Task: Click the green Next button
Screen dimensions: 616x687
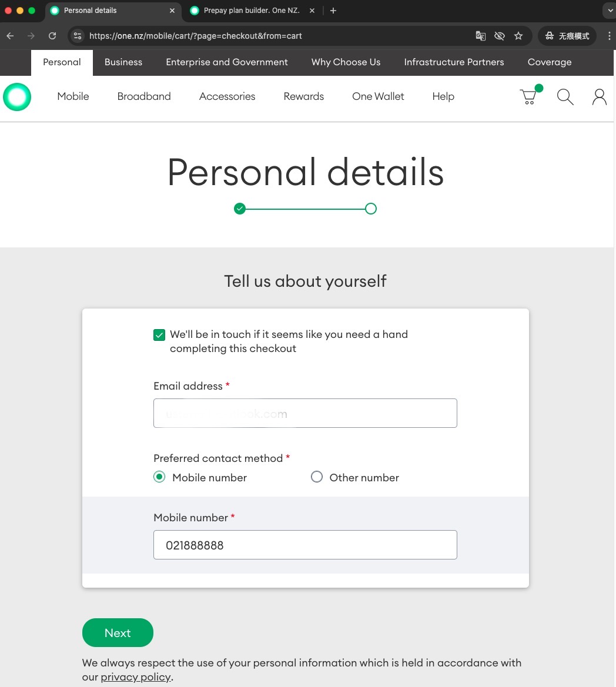Action: click(x=118, y=633)
